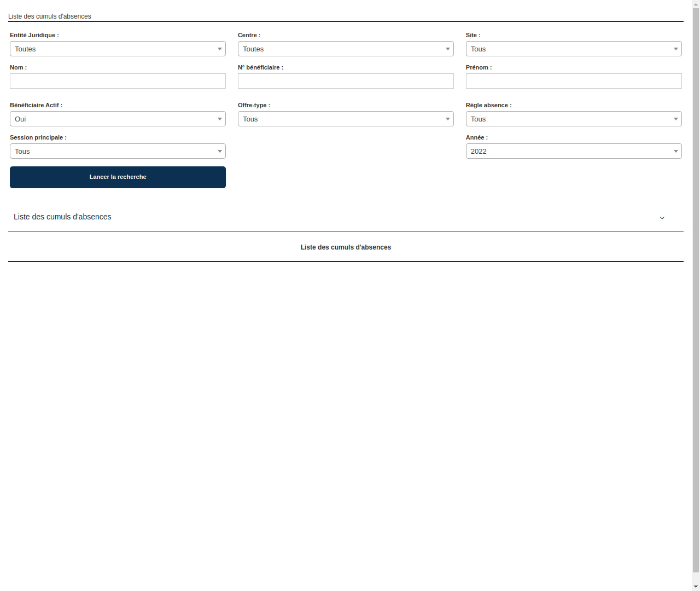
Task: Expand the Bénéficiaire Actif selector
Action: [118, 119]
